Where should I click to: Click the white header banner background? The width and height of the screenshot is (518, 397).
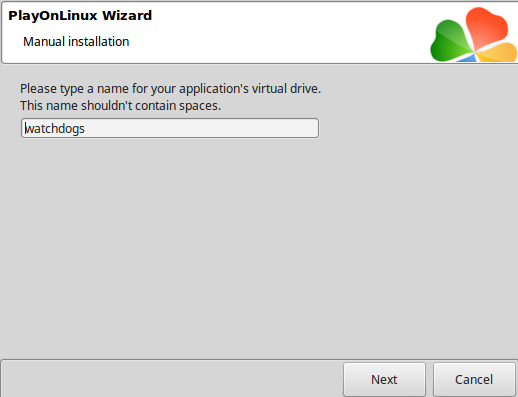267,33
